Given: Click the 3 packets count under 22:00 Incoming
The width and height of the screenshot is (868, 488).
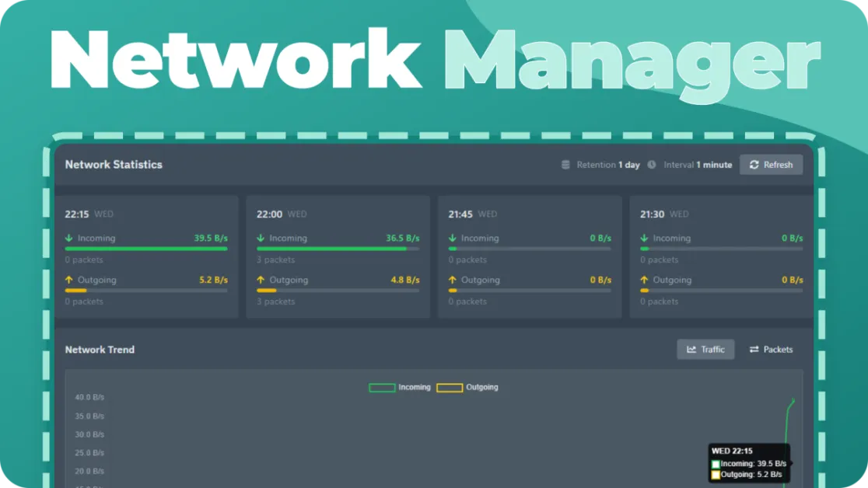Looking at the screenshot, I should (275, 260).
